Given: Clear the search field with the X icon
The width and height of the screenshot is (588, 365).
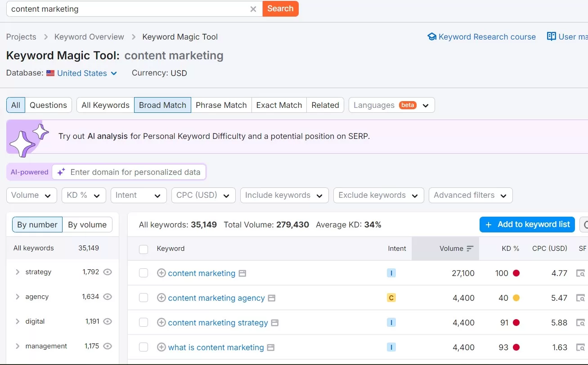Looking at the screenshot, I should click(253, 9).
